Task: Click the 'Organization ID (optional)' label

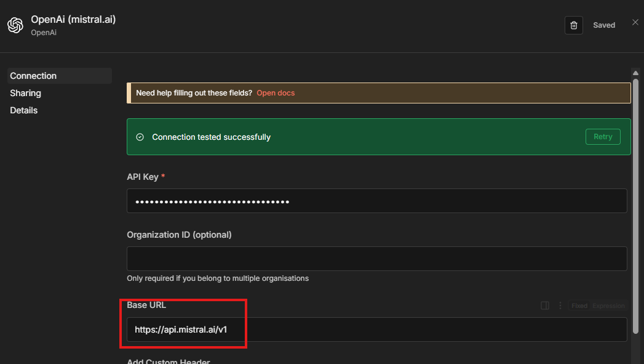Action: tap(179, 235)
